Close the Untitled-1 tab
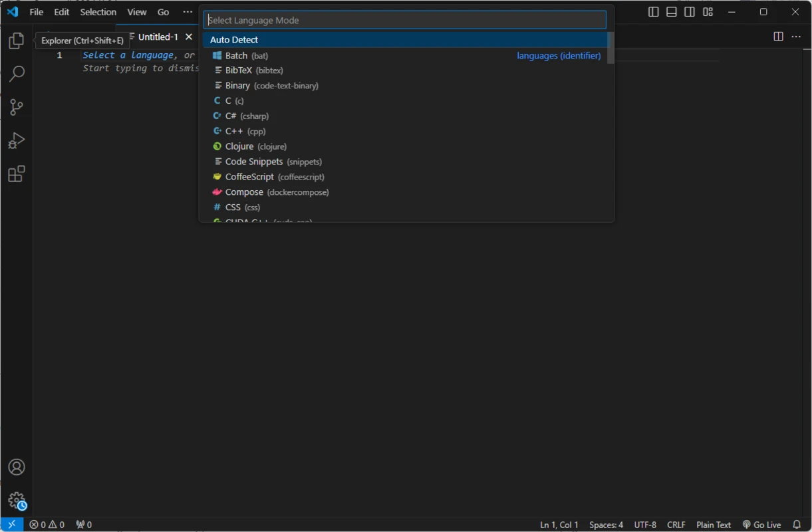 189,37
